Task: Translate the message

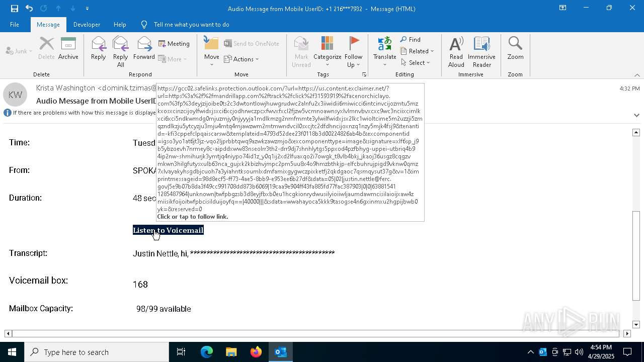Action: pyautogui.click(x=385, y=51)
